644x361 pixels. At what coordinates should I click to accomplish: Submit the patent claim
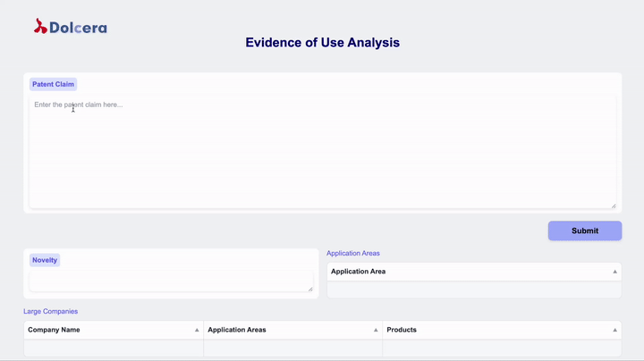coord(584,231)
